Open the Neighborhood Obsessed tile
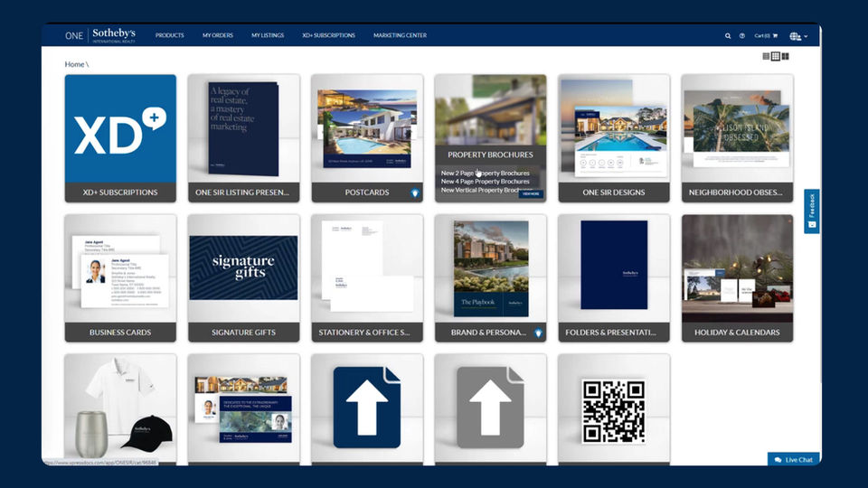This screenshot has width=868, height=488. (738, 138)
